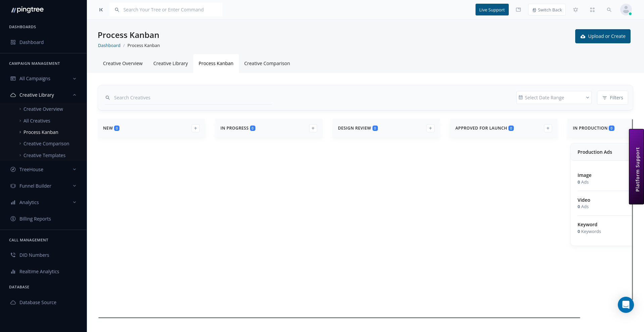Open the user profile avatar

tap(626, 10)
